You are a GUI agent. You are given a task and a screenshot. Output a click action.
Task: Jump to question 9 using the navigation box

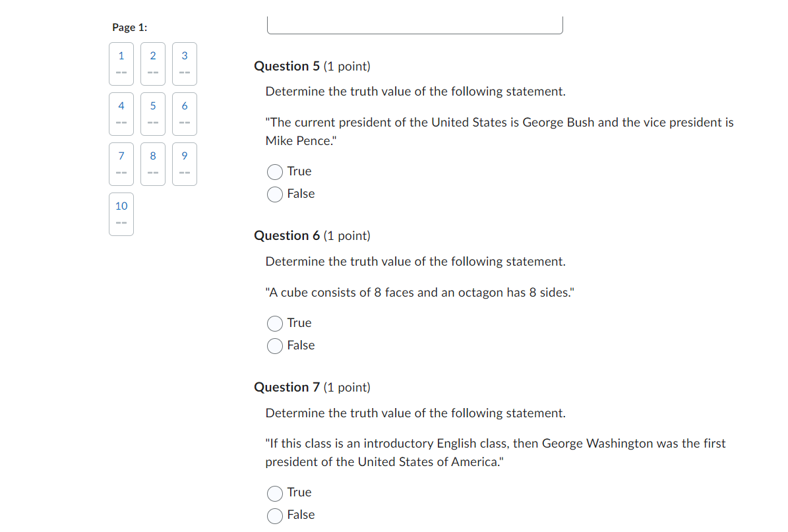pyautogui.click(x=184, y=163)
